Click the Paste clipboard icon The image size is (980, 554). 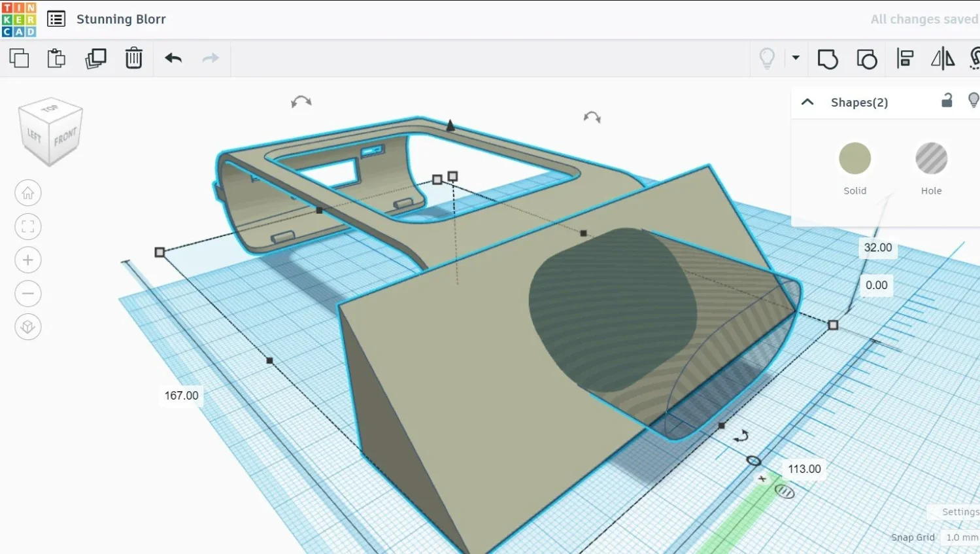(x=56, y=58)
